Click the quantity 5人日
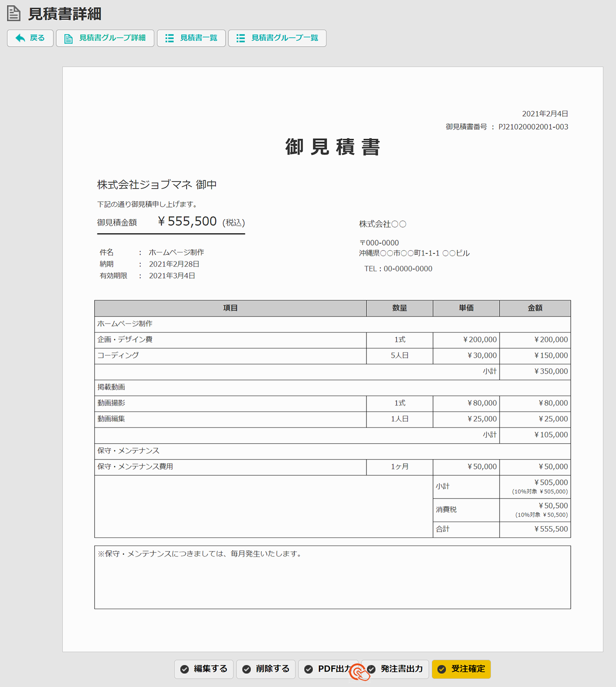Image resolution: width=616 pixels, height=687 pixels. tap(399, 355)
